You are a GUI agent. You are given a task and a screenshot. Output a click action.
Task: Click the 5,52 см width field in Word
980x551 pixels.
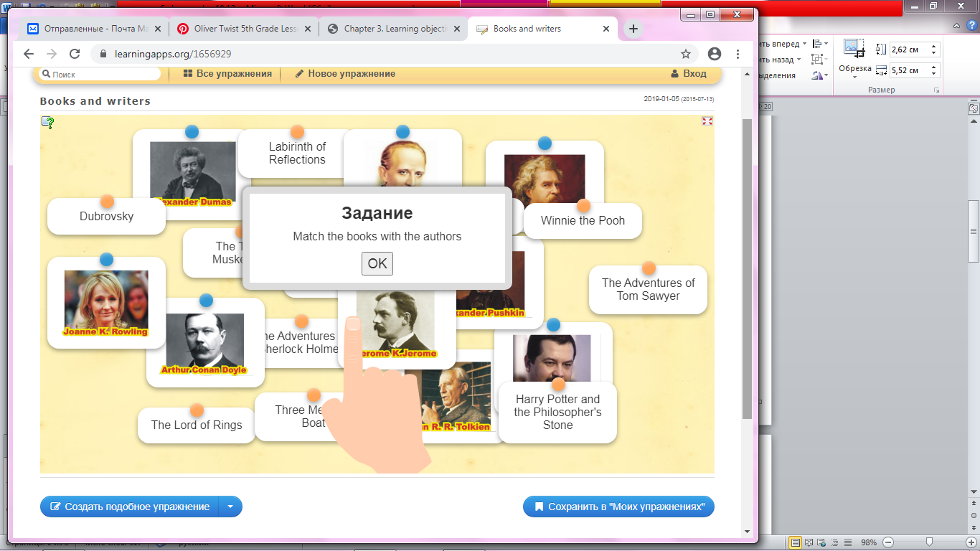tap(909, 70)
